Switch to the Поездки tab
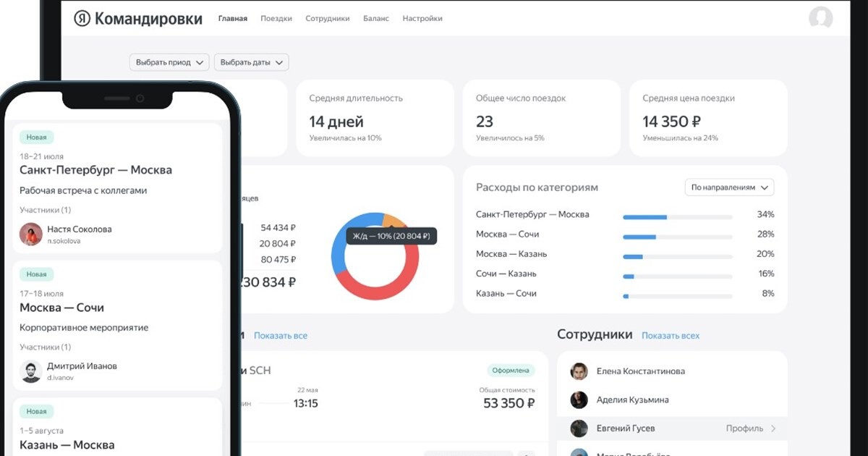The height and width of the screenshot is (456, 868). click(276, 19)
